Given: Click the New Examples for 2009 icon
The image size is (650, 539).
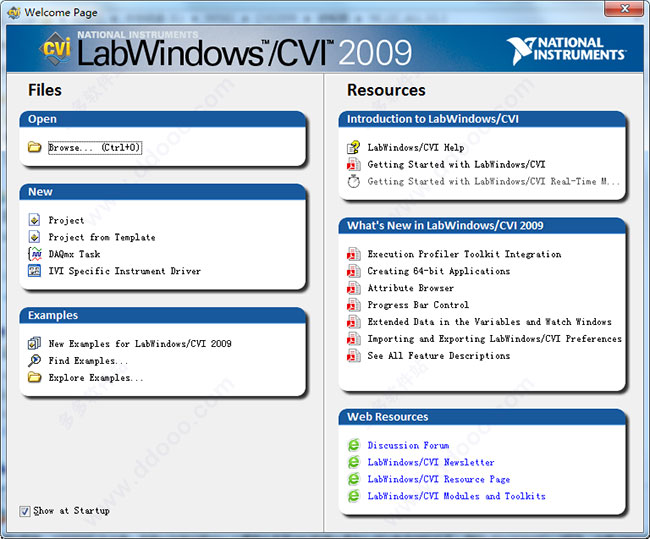Looking at the screenshot, I should pyautogui.click(x=34, y=343).
